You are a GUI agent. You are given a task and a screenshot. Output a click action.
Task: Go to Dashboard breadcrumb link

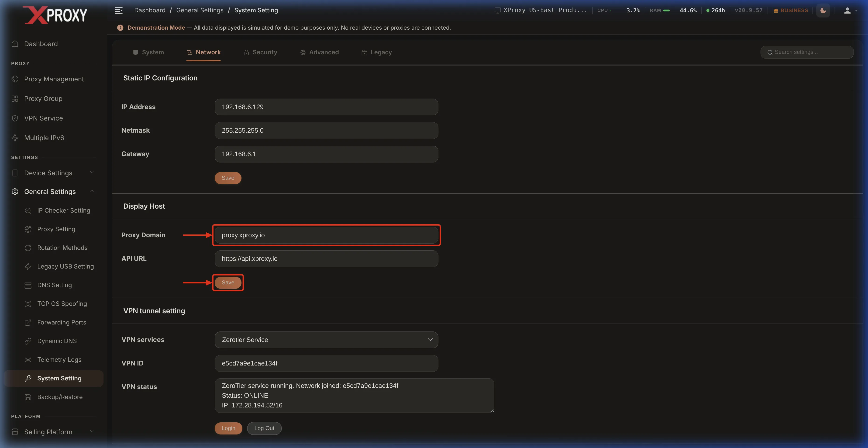[150, 10]
